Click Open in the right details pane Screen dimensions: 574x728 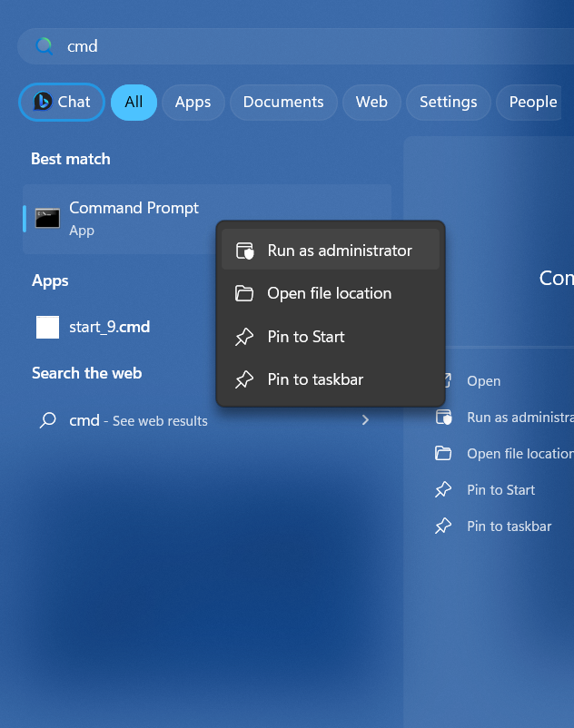(x=483, y=381)
